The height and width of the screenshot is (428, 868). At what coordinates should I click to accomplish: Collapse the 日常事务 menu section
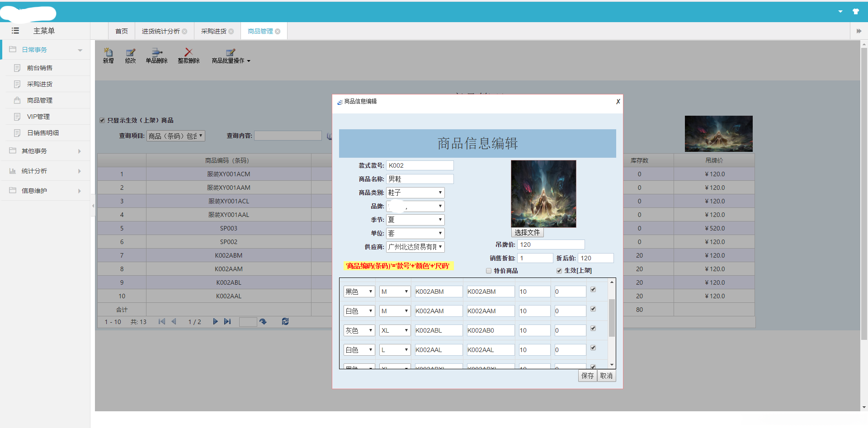pos(45,50)
